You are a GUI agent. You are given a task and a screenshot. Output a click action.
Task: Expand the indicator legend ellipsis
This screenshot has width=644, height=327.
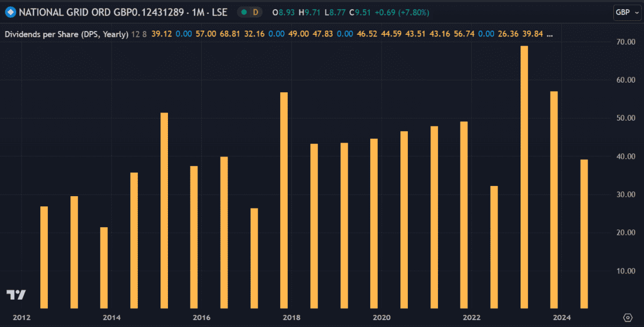[550, 34]
